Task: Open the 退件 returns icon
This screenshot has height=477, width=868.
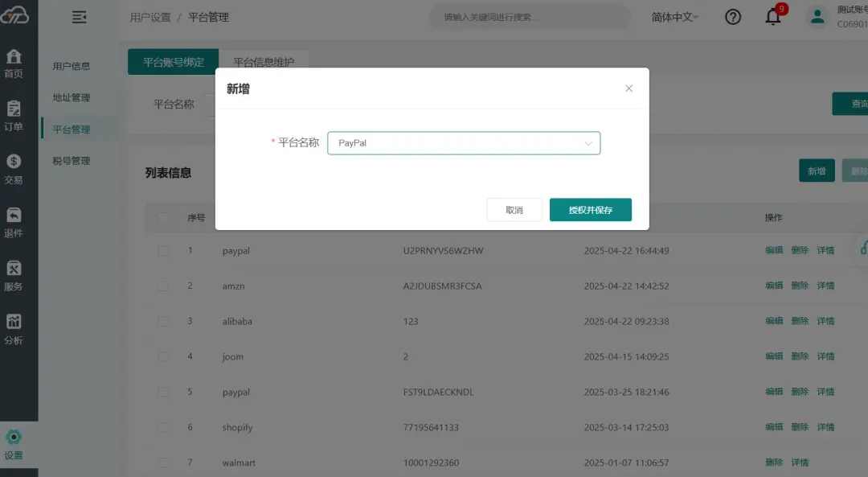Action: coord(14,216)
